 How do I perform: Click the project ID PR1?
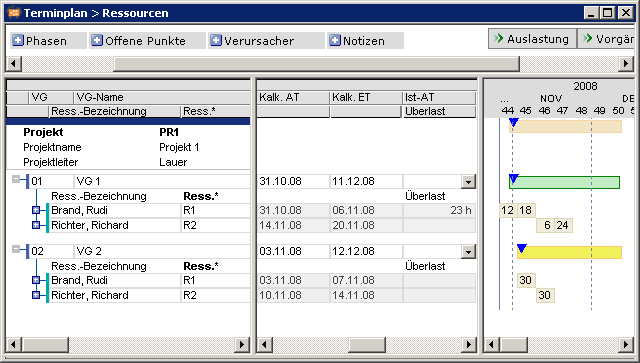[169, 132]
